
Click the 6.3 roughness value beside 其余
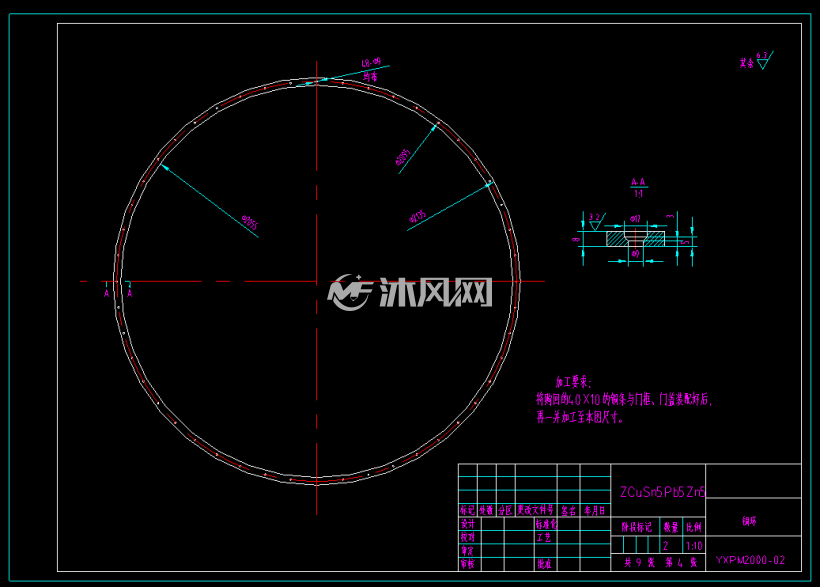click(762, 55)
